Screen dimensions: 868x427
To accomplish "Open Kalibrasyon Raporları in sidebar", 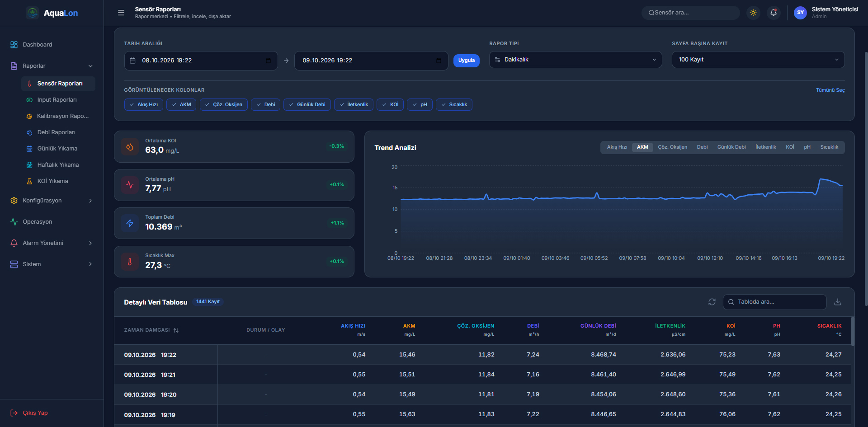I will 58,116.
